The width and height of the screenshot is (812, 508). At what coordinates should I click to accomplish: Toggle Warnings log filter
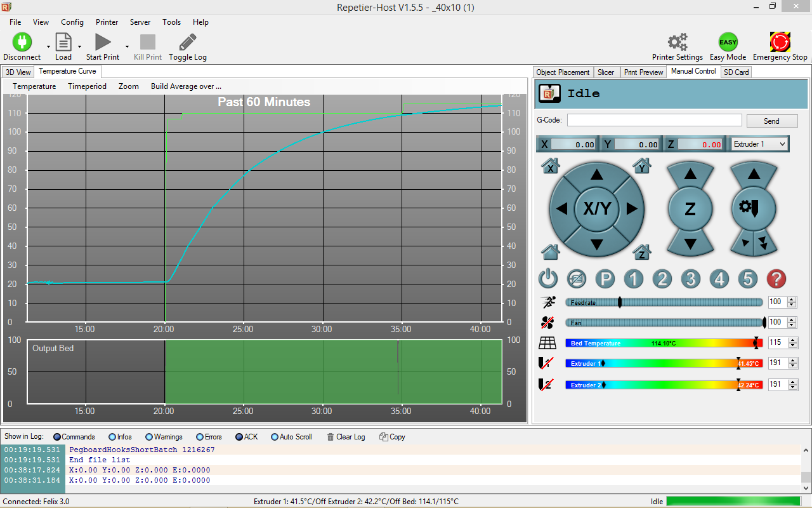164,437
